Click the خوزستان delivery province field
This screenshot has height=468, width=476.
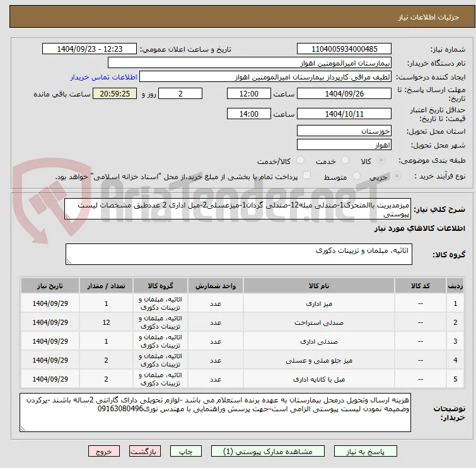click(344, 131)
